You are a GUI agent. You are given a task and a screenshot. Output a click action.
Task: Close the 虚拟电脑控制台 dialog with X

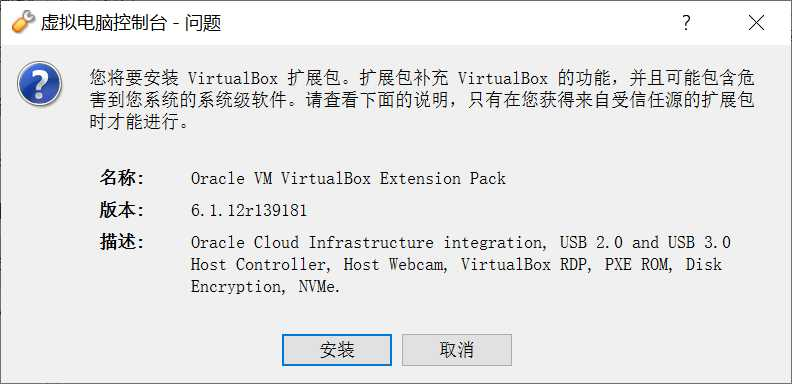click(756, 23)
